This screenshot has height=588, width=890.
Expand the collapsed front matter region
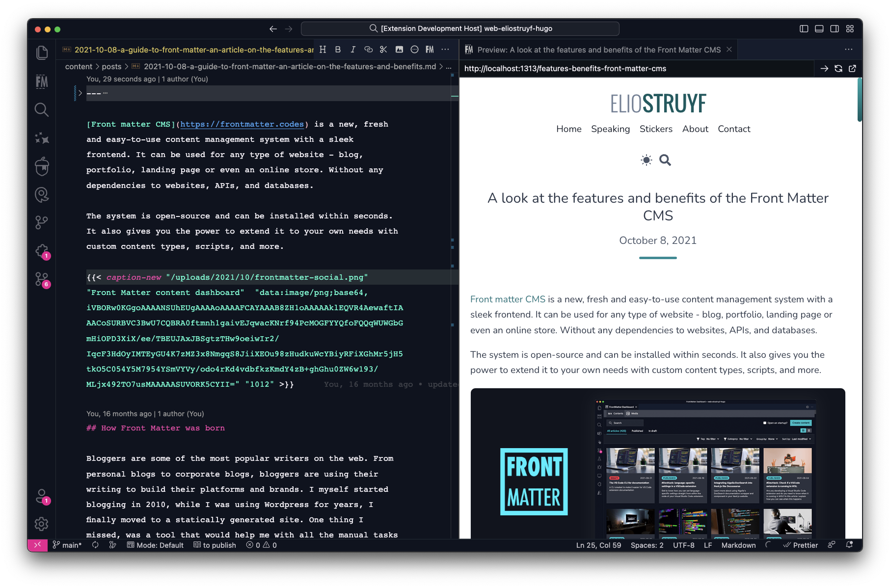(x=80, y=92)
